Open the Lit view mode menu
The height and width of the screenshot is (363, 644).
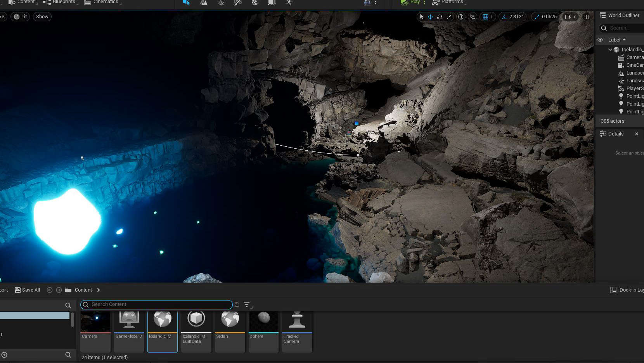[x=21, y=17]
